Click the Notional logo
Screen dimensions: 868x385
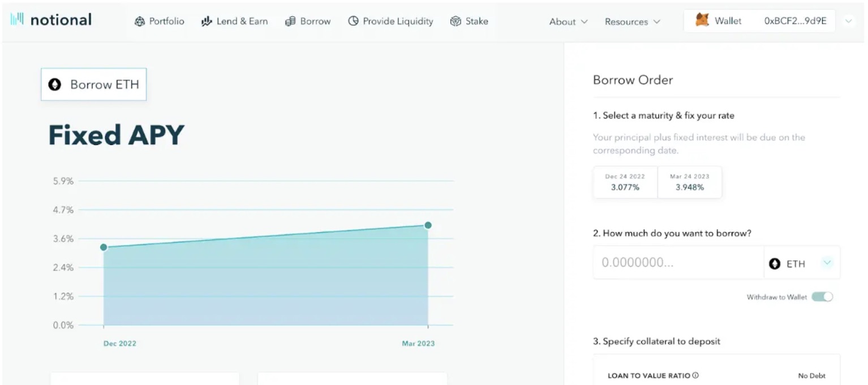click(x=50, y=19)
